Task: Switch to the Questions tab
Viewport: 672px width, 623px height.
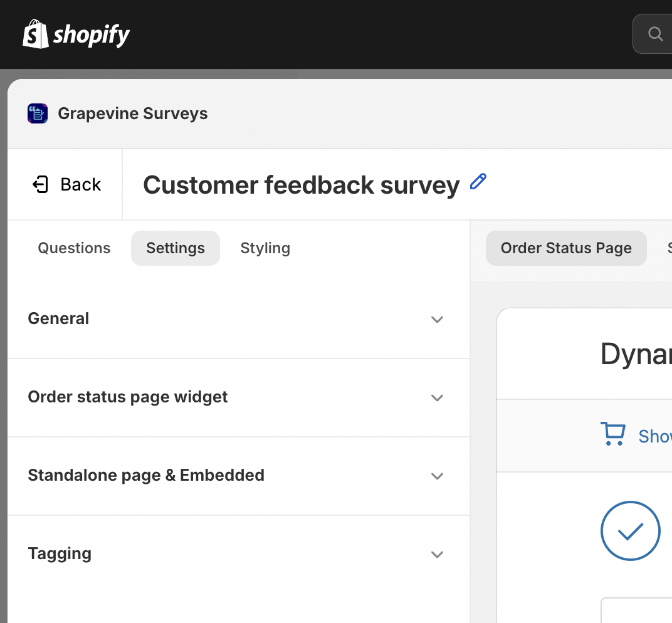Action: coord(74,248)
